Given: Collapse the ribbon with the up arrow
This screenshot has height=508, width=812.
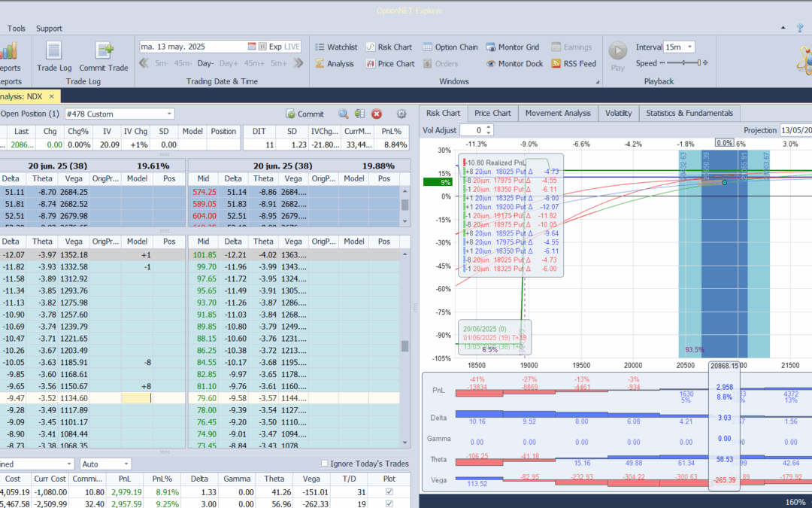Looking at the screenshot, I should coord(783,28).
